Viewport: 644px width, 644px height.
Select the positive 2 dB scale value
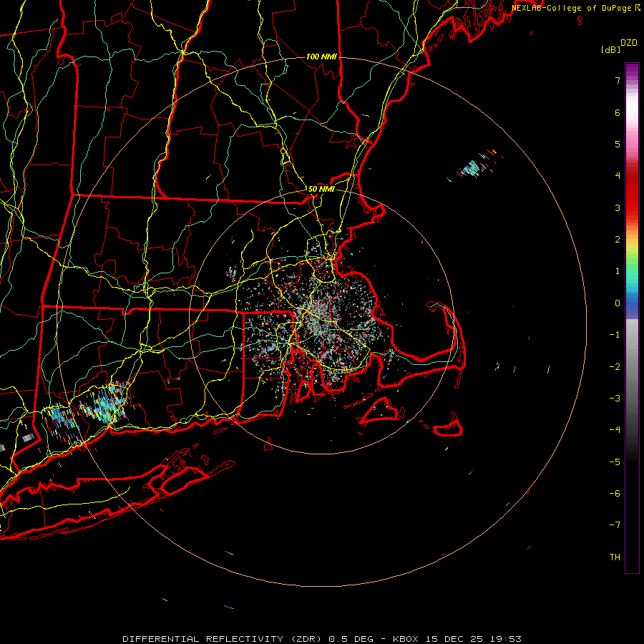coord(618,240)
